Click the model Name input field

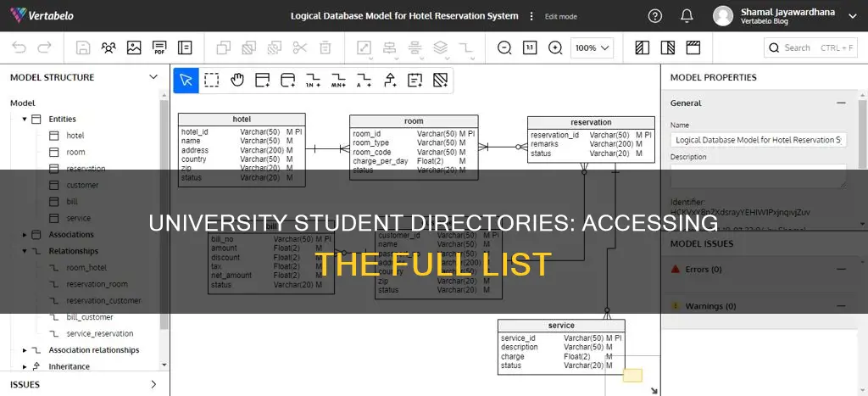coord(758,140)
